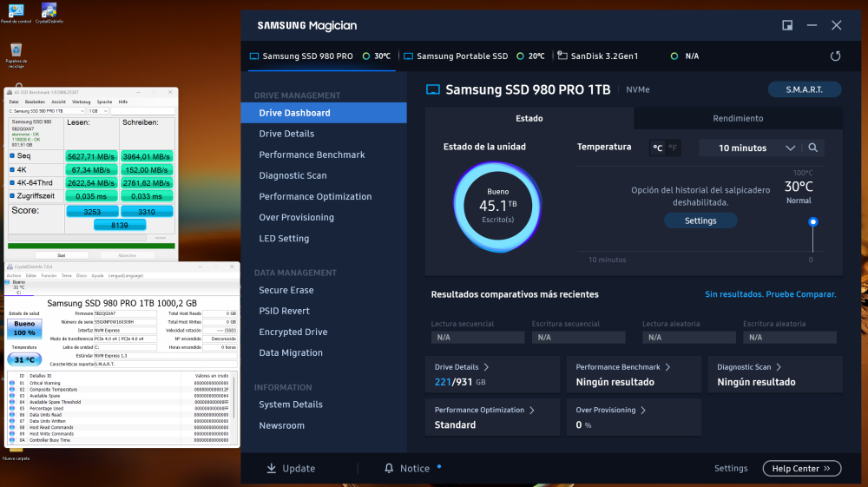Click the Update download icon

pyautogui.click(x=271, y=468)
